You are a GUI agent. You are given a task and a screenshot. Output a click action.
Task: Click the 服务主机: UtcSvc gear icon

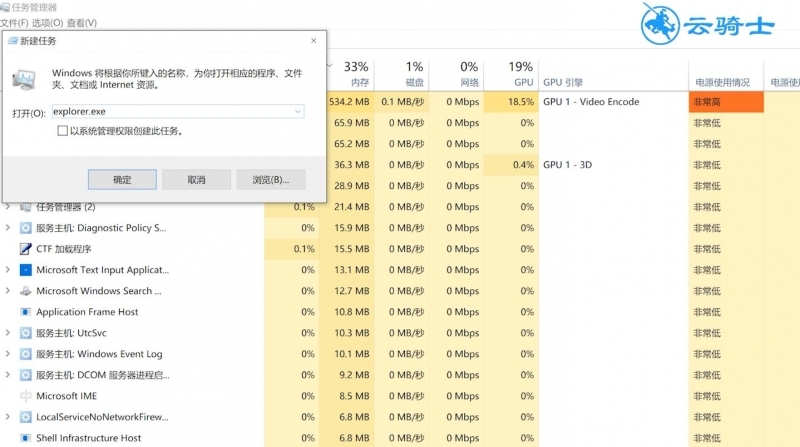(x=25, y=333)
